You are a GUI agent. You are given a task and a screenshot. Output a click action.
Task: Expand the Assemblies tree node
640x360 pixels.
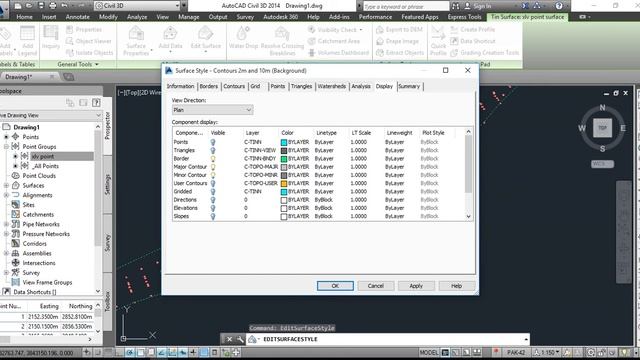pyautogui.click(x=6, y=253)
